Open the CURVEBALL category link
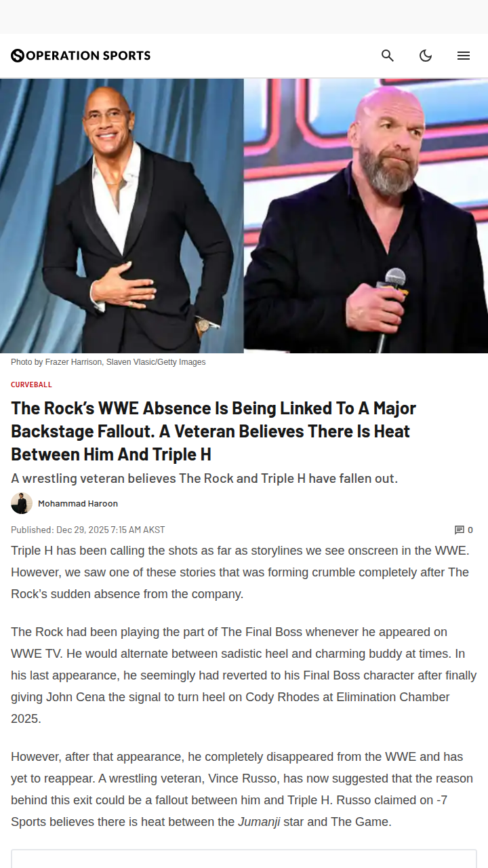This screenshot has height=868, width=488. [31, 384]
